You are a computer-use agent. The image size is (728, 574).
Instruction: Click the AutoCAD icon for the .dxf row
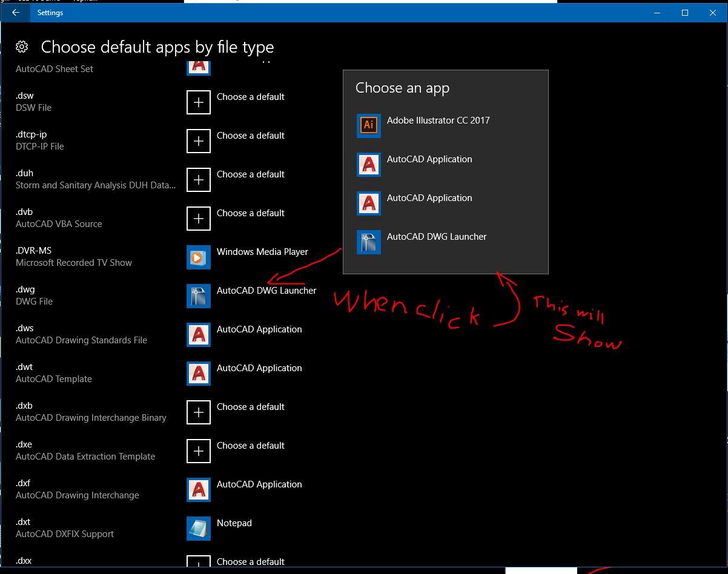[199, 490]
